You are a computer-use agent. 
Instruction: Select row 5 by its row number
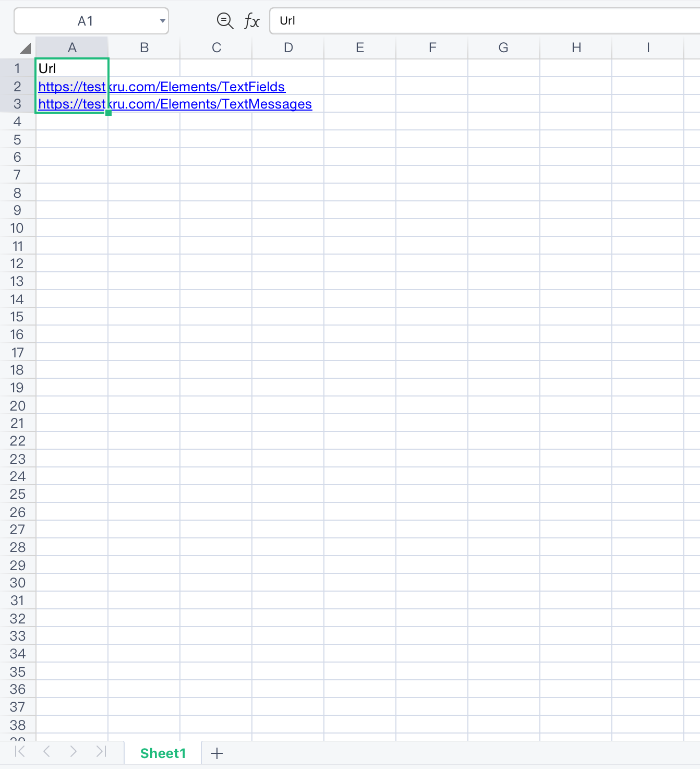tap(17, 139)
